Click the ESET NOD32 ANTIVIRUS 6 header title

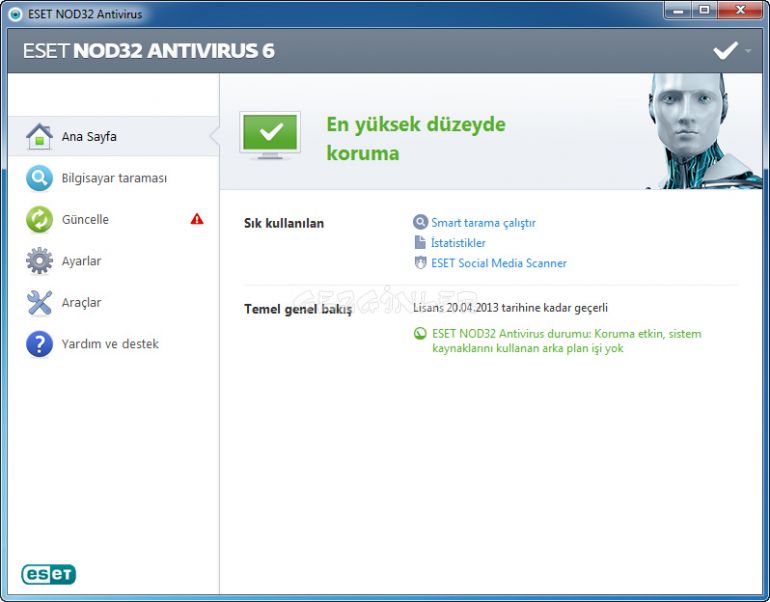[x=149, y=51]
